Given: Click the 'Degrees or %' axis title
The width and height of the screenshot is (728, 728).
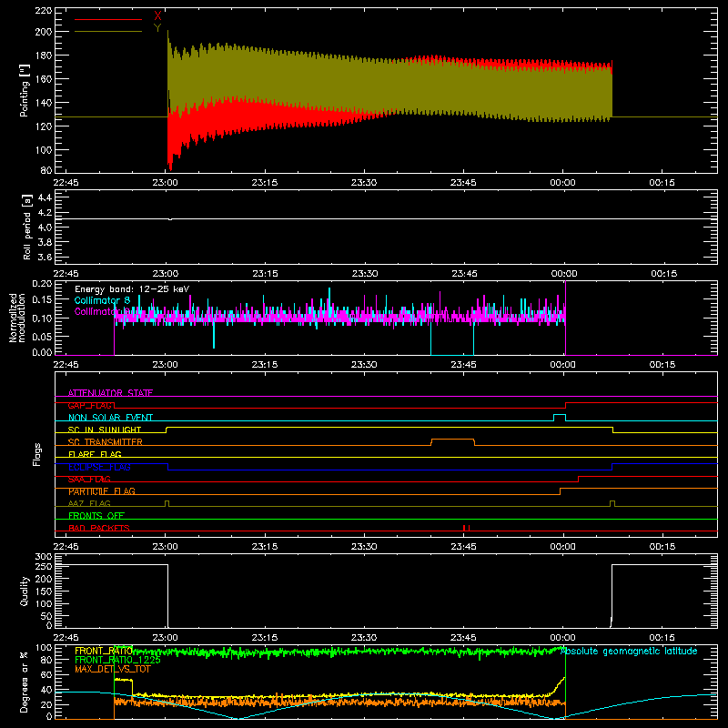Looking at the screenshot, I should [x=25, y=682].
